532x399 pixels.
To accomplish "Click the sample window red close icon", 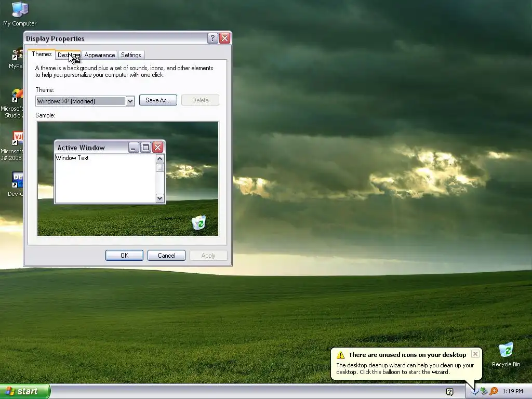I will coord(157,148).
